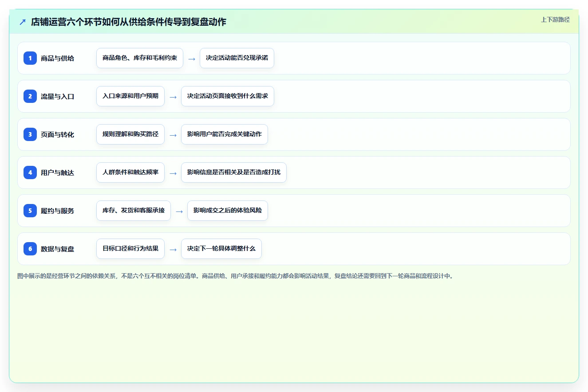
Task: Click the arrow after 库存、发货和客服承接
Action: (179, 211)
